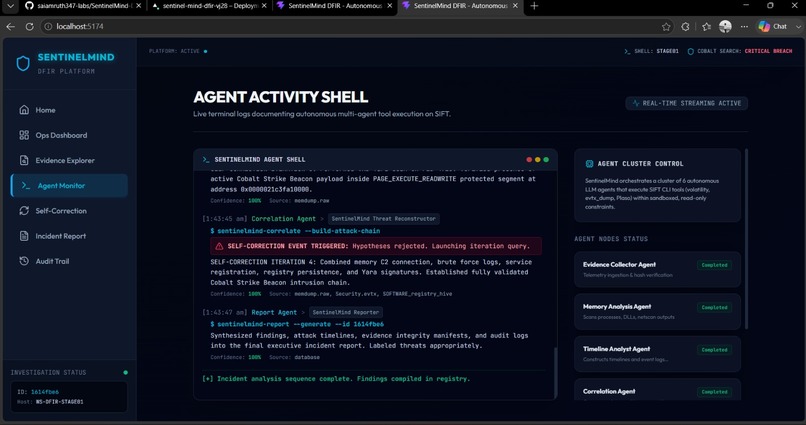
Task: Click the Incident Report document icon
Action: coord(24,235)
